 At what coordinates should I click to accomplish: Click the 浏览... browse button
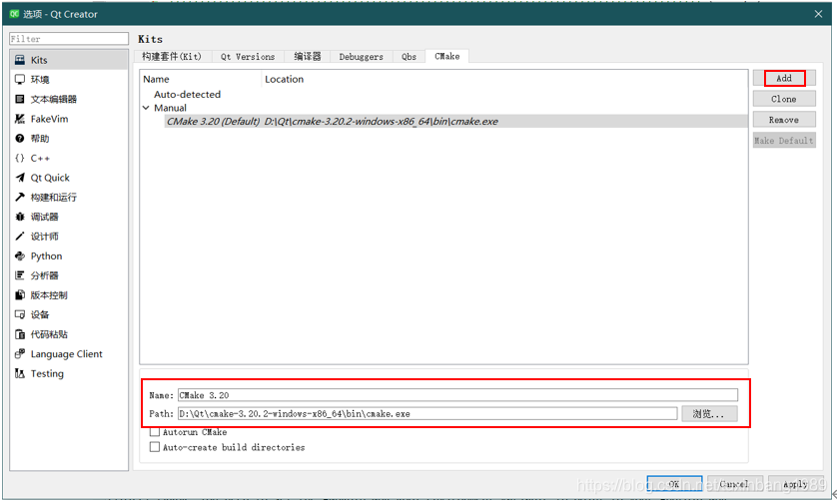pos(709,414)
